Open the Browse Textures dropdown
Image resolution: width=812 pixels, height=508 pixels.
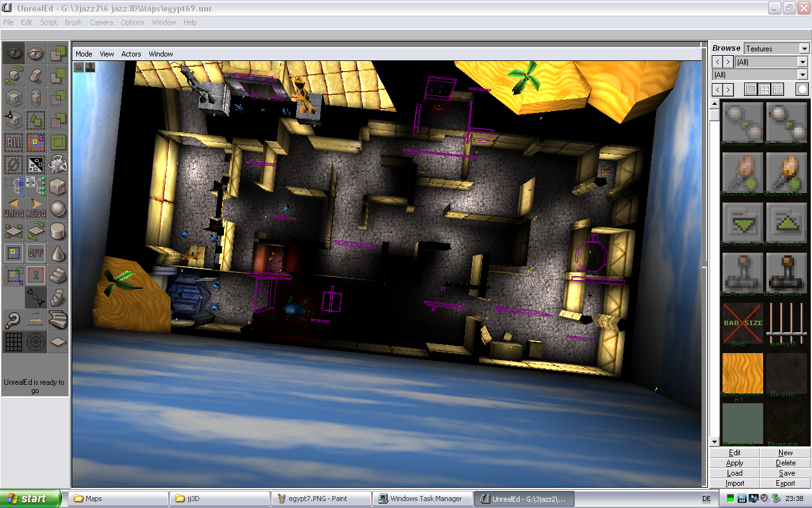pyautogui.click(x=804, y=49)
